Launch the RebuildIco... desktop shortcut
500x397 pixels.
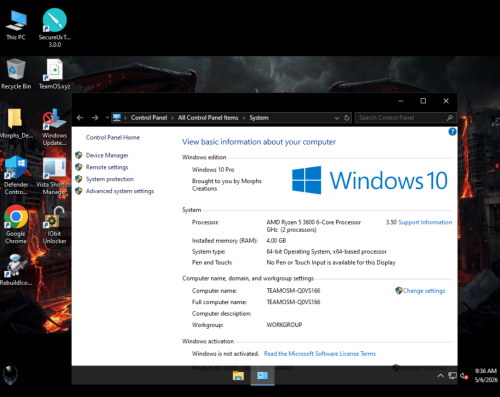16,269
